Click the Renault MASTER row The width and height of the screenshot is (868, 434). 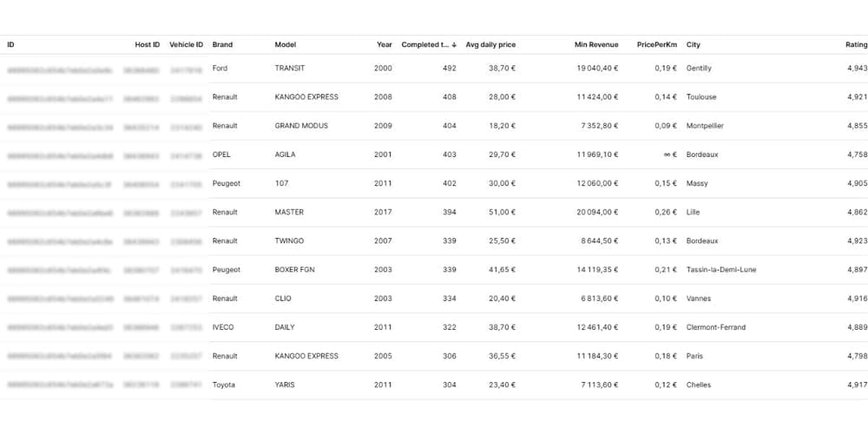tap(434, 213)
